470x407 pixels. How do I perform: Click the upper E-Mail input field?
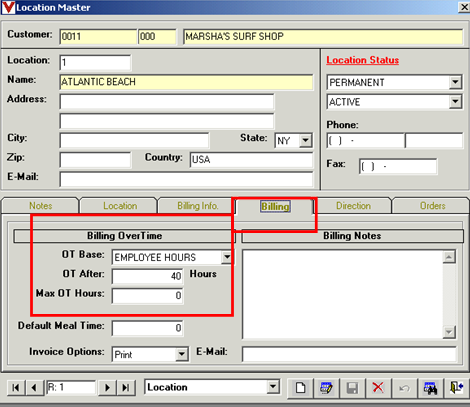186,179
